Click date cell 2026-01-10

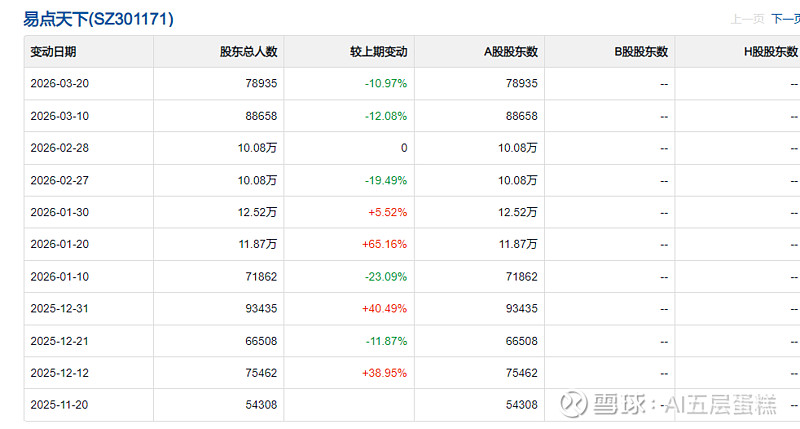(x=60, y=277)
